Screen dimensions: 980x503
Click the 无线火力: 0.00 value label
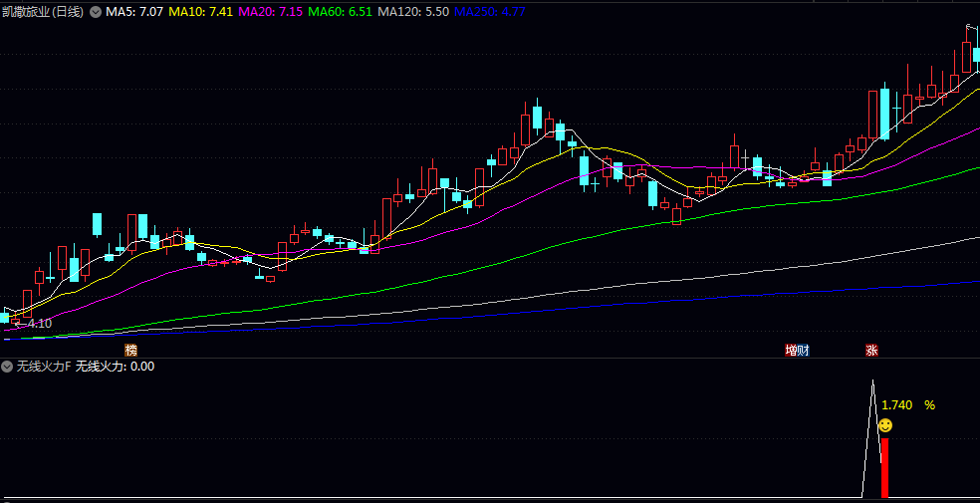tap(115, 367)
